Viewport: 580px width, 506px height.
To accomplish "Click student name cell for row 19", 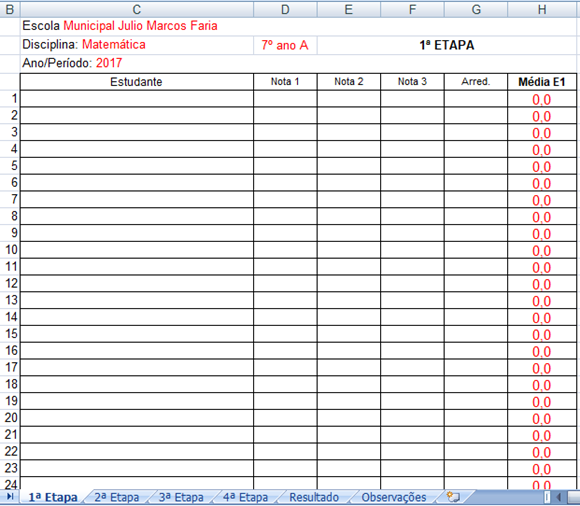I will click(x=137, y=401).
